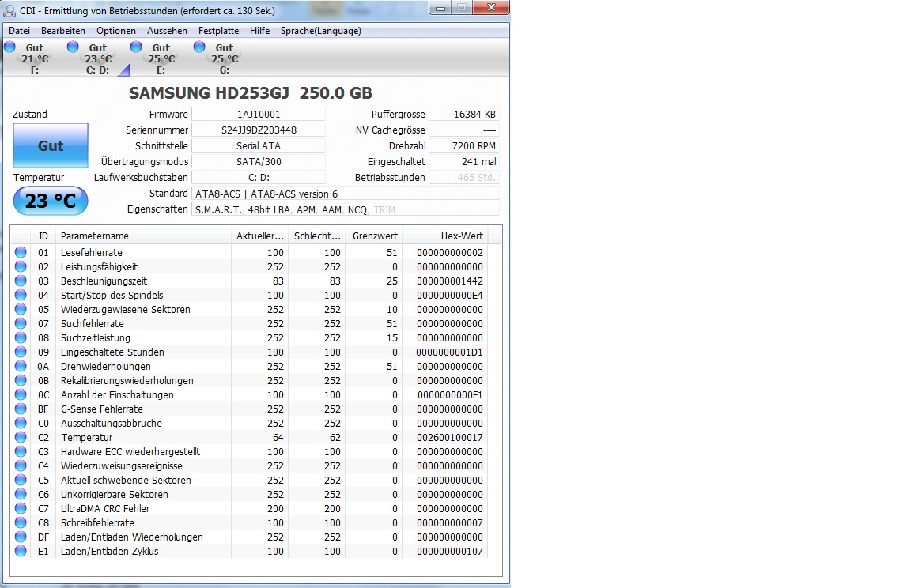Click the Schlecht... column header
Screen dimensions: 911x588
317,236
